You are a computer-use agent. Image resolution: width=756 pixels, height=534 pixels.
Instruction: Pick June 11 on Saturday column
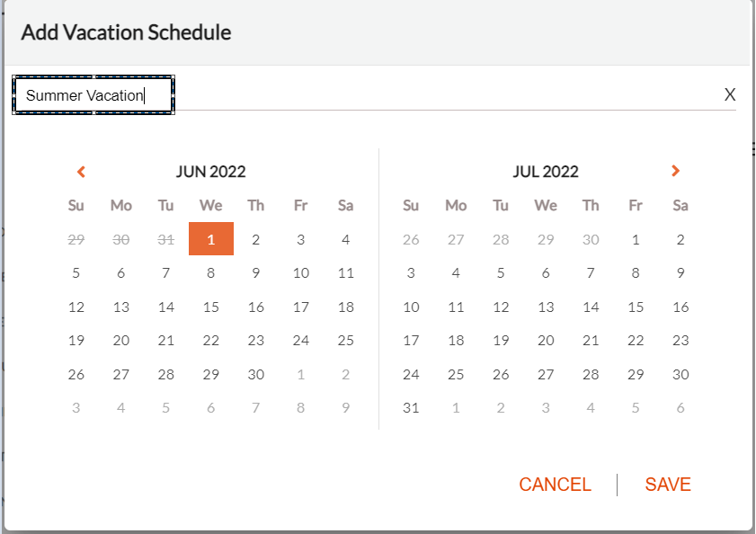click(x=346, y=273)
